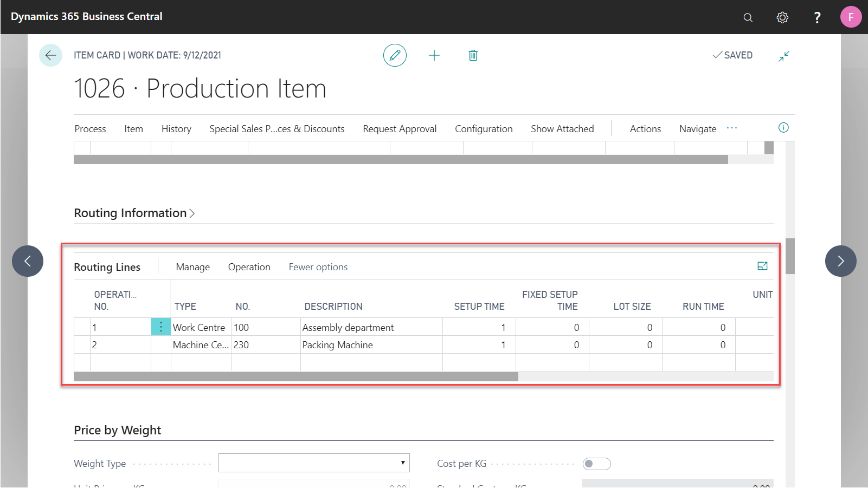Click the LOT SIZE column header
868x488 pixels.
click(632, 307)
